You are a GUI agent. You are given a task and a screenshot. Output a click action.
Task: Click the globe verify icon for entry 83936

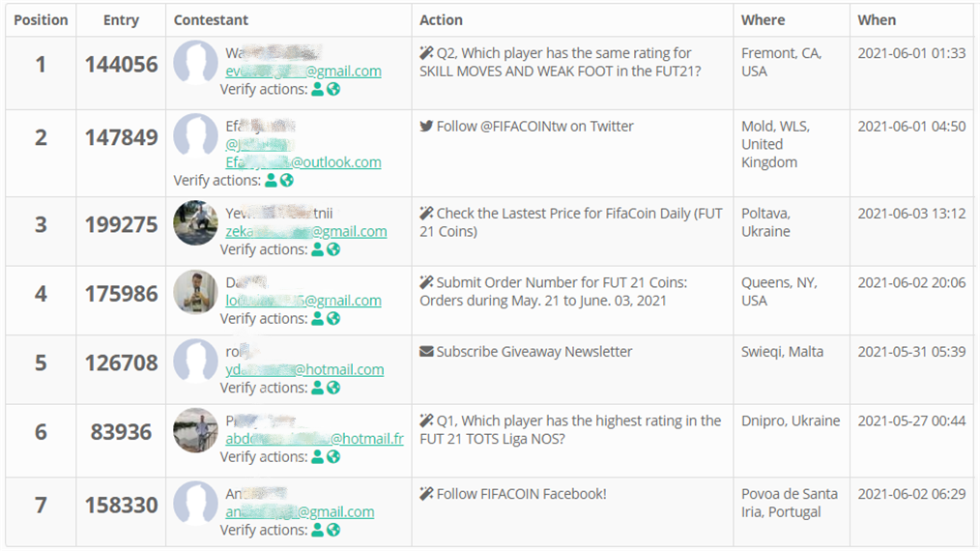333,456
